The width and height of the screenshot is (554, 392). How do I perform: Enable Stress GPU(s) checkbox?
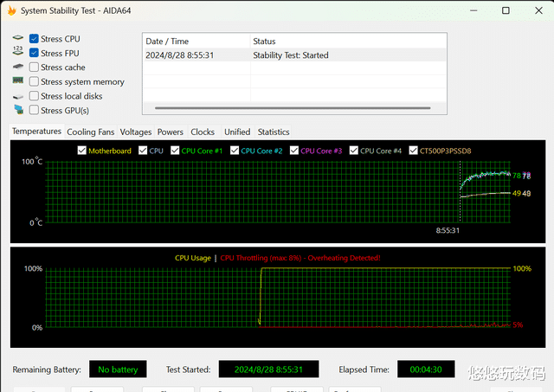tap(34, 110)
